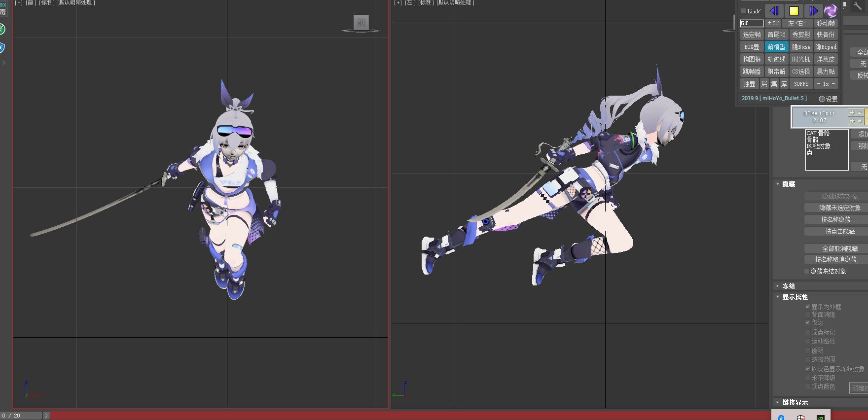Toggle 显示为外框 checkbox
Image resolution: width=868 pixels, height=420 pixels.
[808, 307]
